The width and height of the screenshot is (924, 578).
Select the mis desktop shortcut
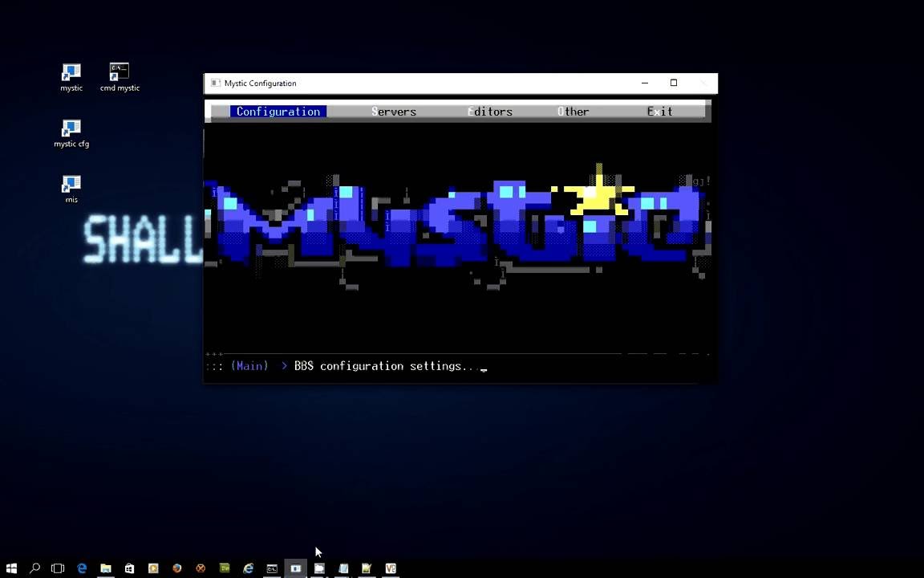(71, 189)
